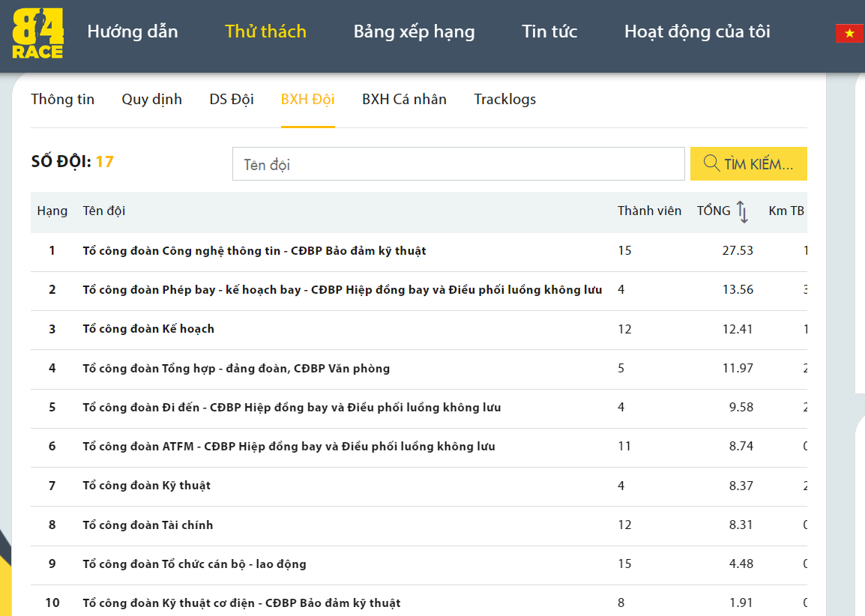The image size is (865, 616).
Task: Open Bảng xếp hạng page
Action: point(414,31)
